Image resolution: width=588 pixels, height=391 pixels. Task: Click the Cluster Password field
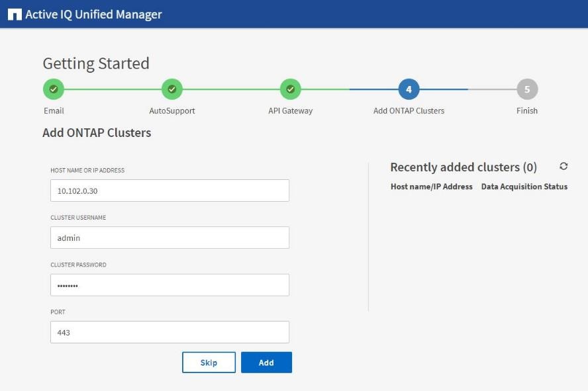(170, 284)
